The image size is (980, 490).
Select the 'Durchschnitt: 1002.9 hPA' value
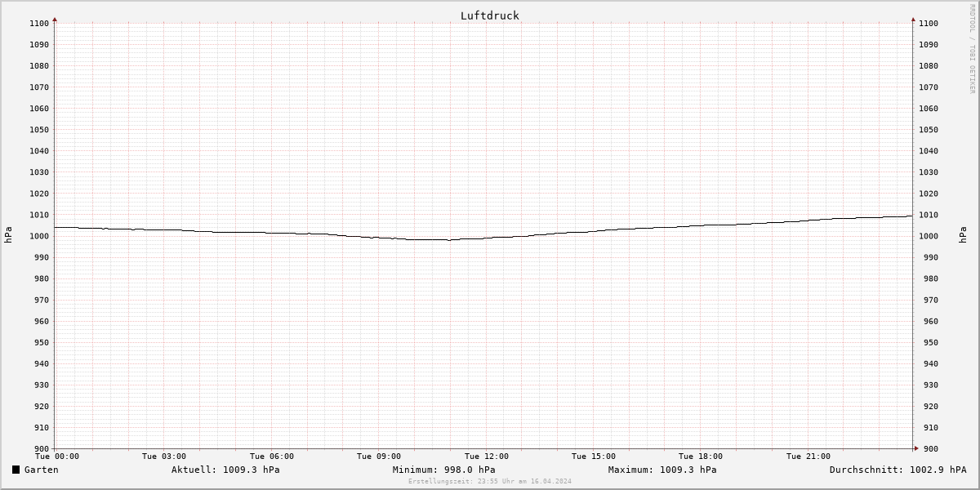tap(898, 470)
